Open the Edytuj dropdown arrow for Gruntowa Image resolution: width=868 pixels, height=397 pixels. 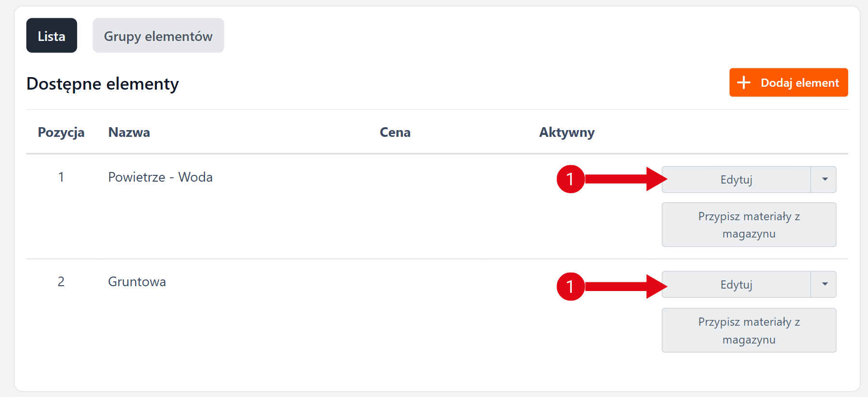point(824,284)
